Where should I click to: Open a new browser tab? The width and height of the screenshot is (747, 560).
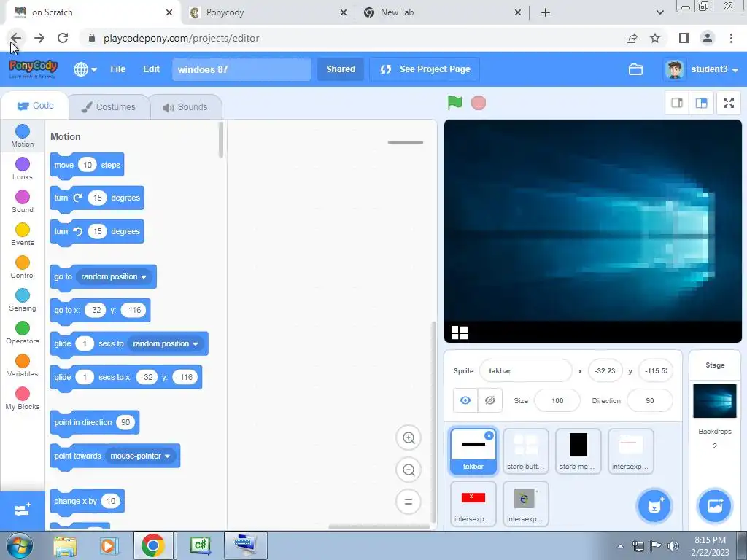tap(546, 13)
